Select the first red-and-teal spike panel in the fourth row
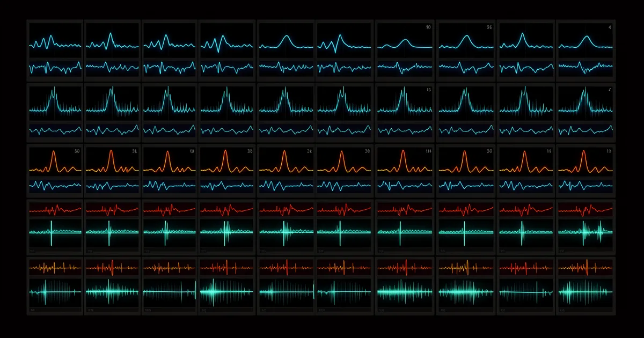This screenshot has width=644, height=338. click(x=55, y=226)
